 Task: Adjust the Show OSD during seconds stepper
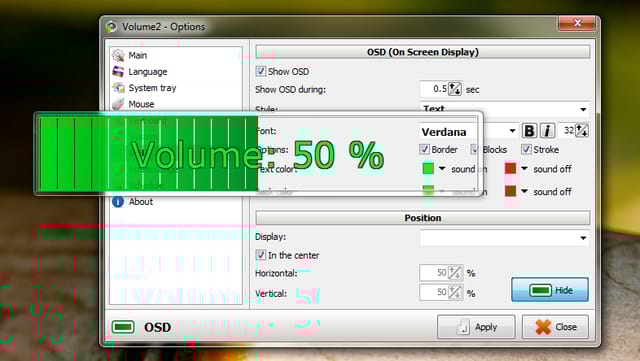[x=455, y=89]
